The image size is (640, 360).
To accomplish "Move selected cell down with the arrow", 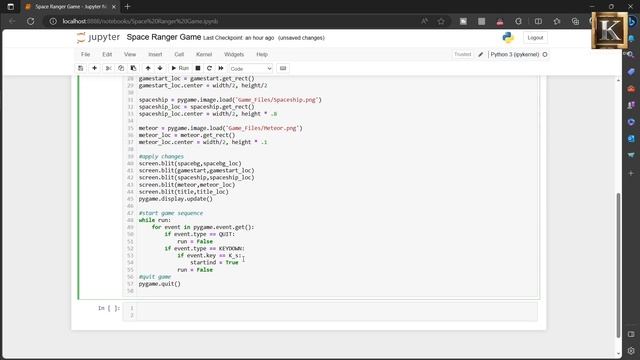I will pos(160,68).
